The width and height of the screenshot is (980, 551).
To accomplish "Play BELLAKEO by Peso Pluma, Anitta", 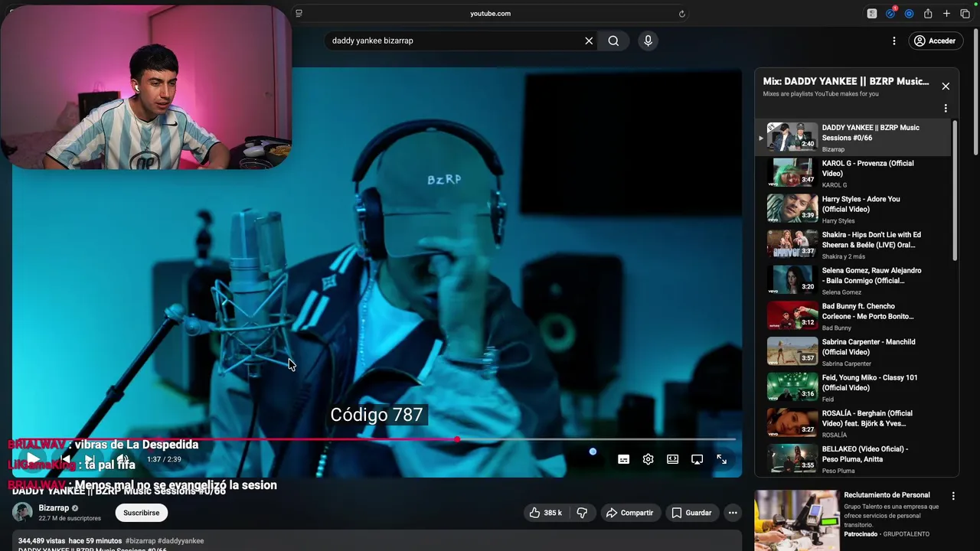I will tap(853, 459).
